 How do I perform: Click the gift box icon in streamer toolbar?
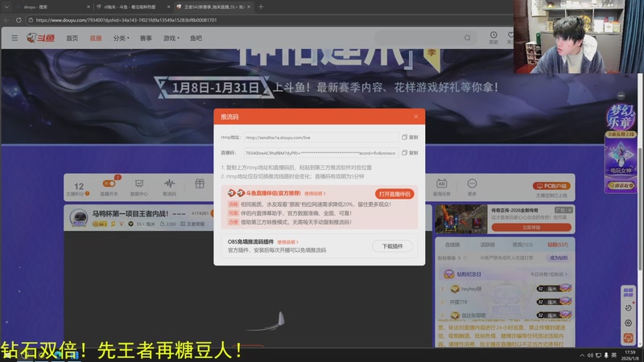click(200, 184)
